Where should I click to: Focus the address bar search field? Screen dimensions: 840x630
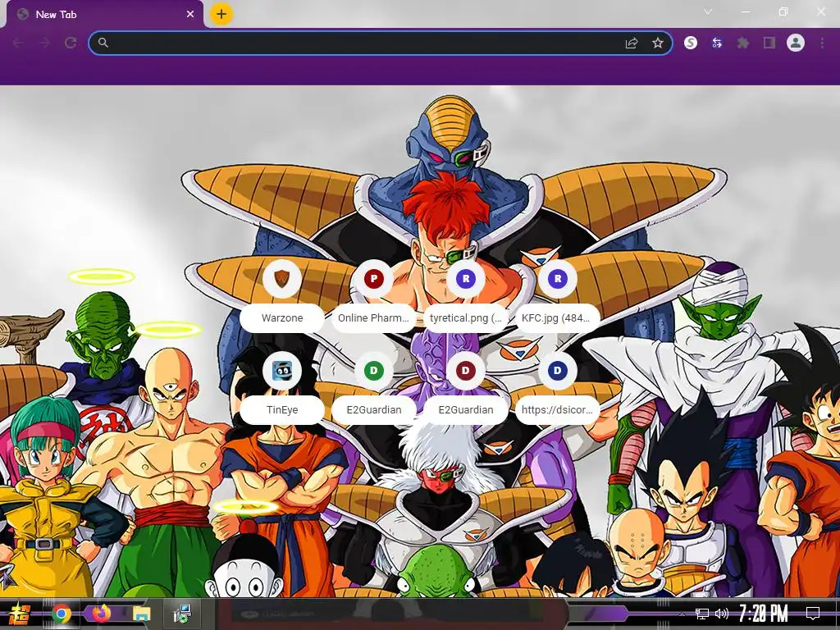[381, 43]
